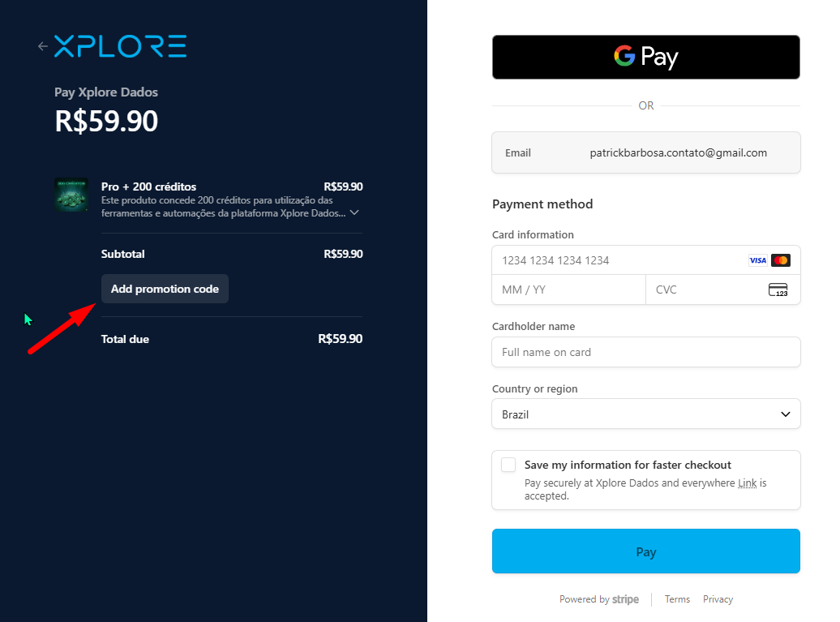
Task: Open the Pro product thumbnail image
Action: tap(71, 195)
